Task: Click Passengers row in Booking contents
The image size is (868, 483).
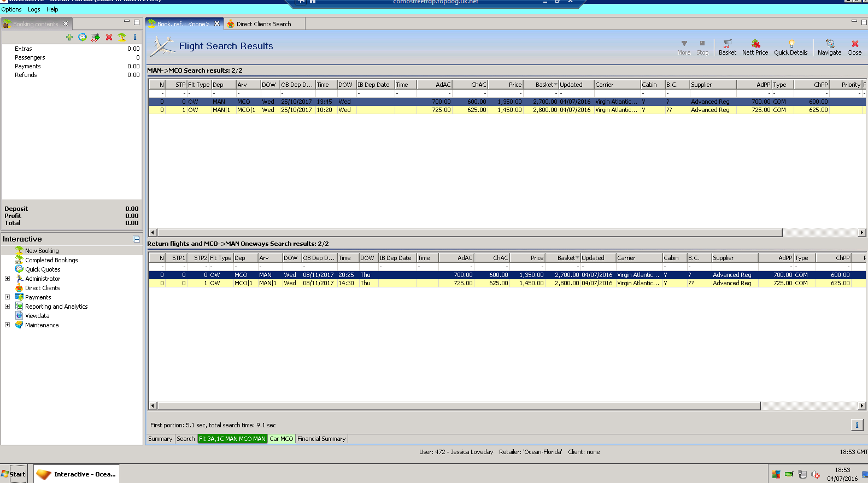Action: 72,57
